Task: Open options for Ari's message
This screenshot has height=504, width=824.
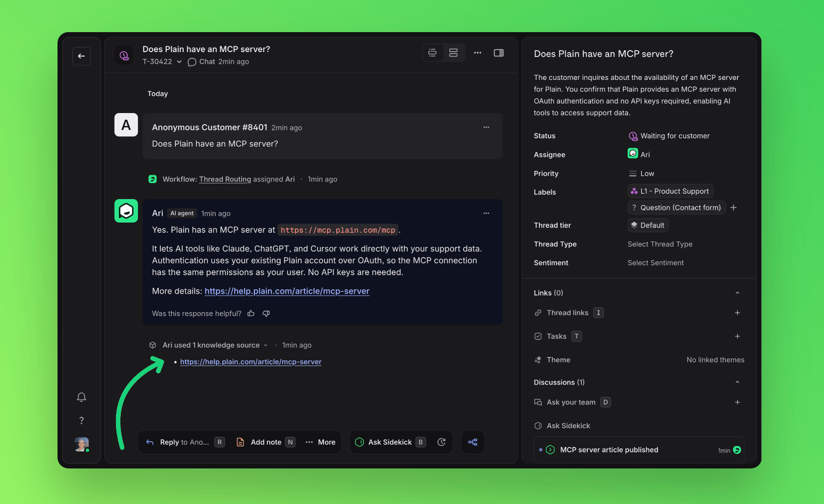Action: (486, 213)
